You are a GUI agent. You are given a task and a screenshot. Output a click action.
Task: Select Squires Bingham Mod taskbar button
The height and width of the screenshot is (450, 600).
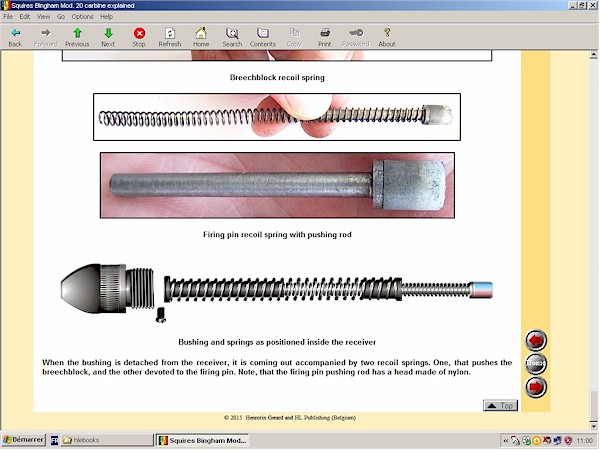tap(203, 440)
